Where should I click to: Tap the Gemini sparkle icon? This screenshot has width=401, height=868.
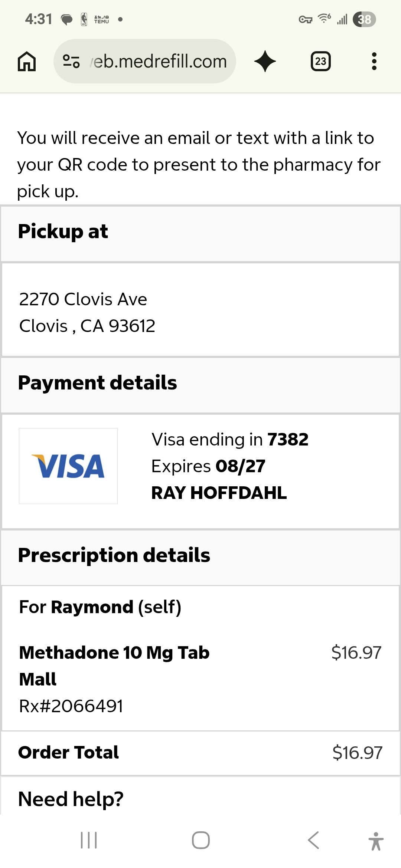point(265,61)
